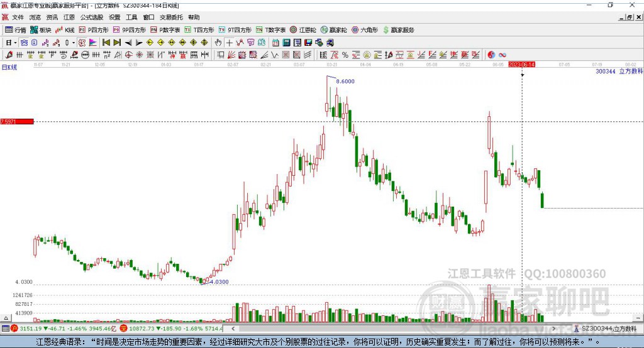The image size is (644, 348).
Task: Open the P四方形 tool
Action: tap(94, 30)
